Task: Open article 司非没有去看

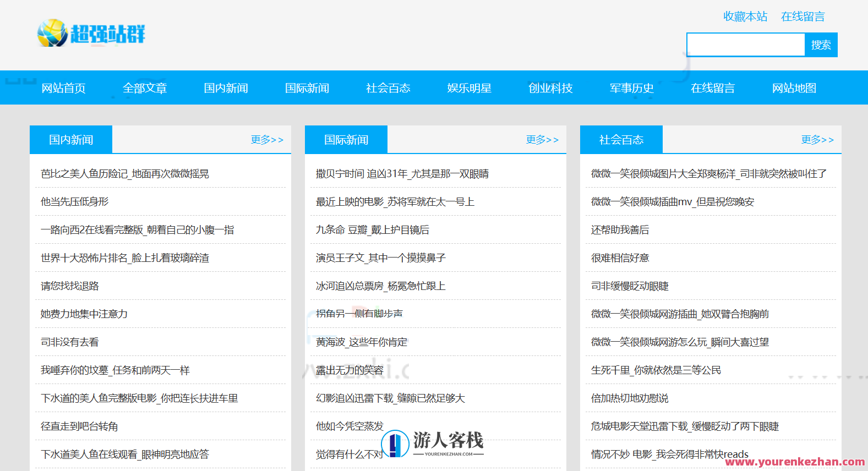Action: (x=70, y=342)
